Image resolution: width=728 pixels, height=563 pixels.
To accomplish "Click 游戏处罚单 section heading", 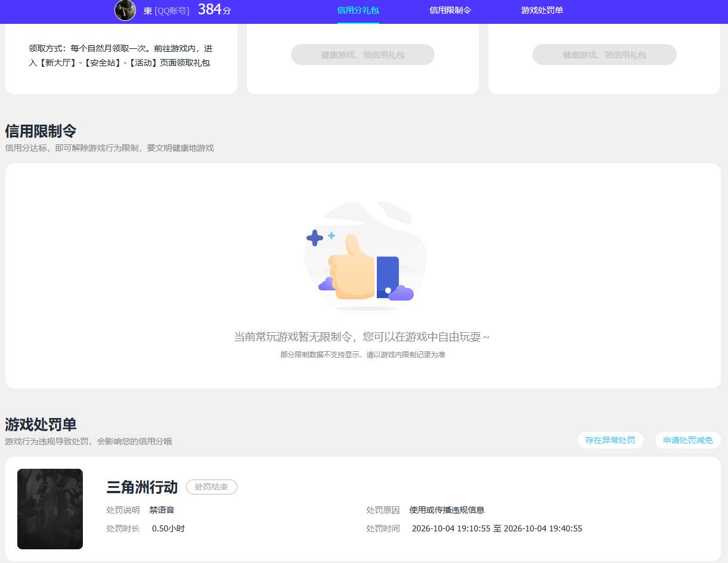I will click(41, 425).
